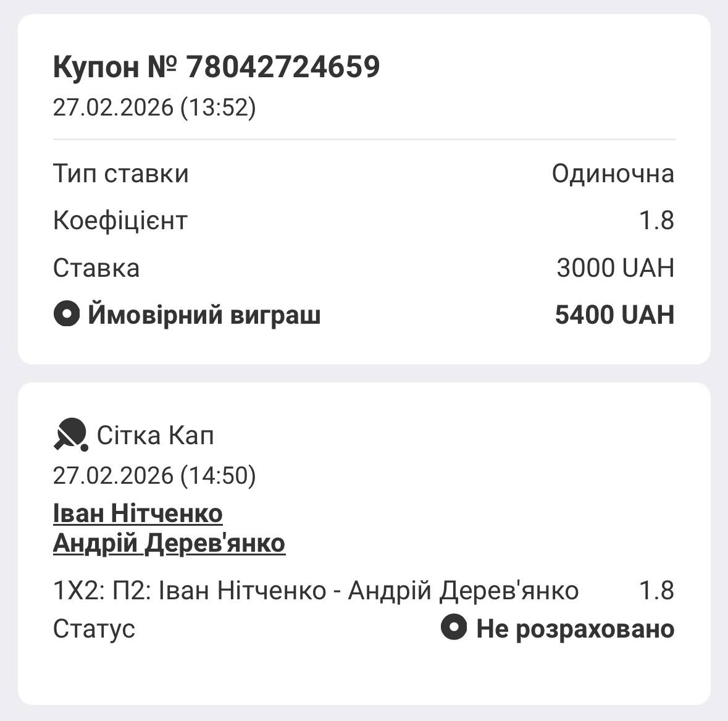Click the status circle icon beside Не розраховано
The height and width of the screenshot is (721, 728).
pyautogui.click(x=453, y=628)
